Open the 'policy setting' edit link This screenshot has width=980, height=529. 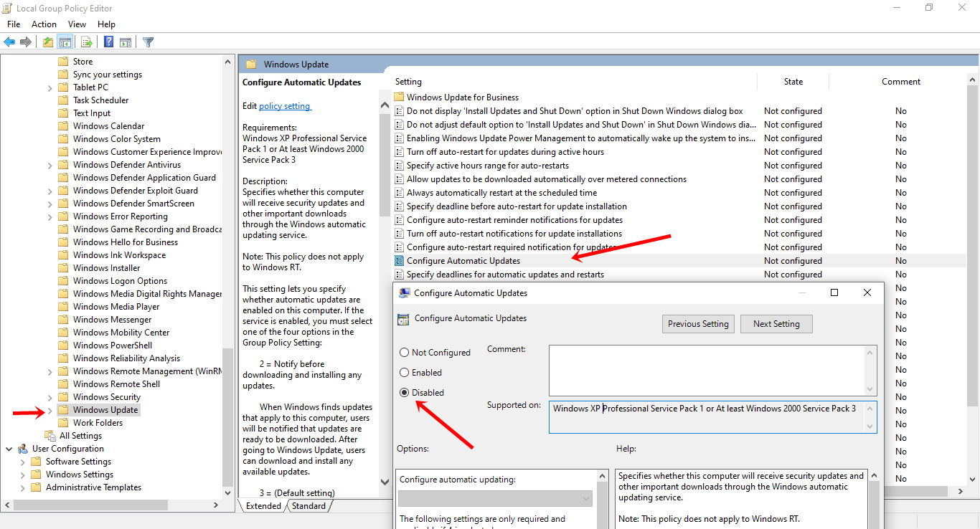[x=285, y=106]
